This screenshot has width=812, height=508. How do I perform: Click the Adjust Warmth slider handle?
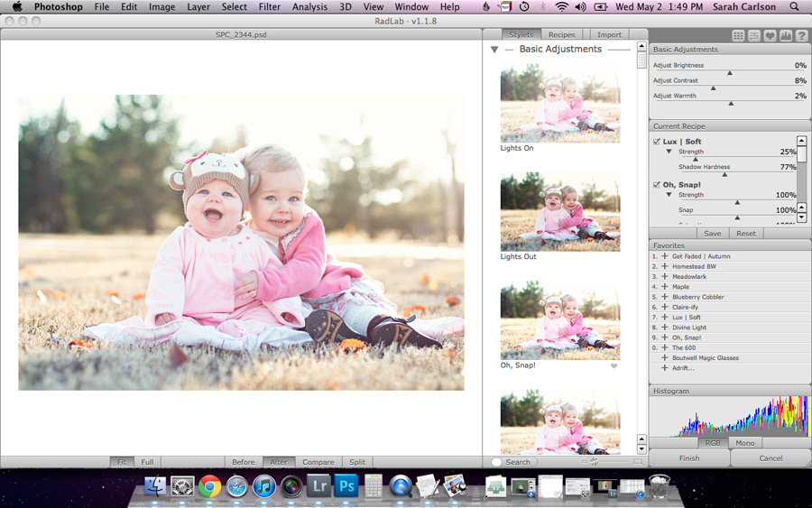pos(731,104)
